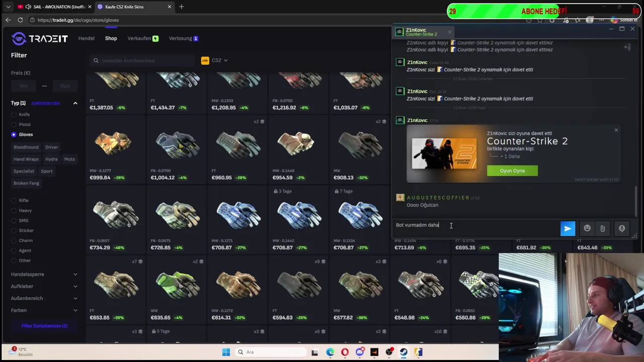Reload the browser page
The width and height of the screenshot is (644, 362).
coord(20,20)
